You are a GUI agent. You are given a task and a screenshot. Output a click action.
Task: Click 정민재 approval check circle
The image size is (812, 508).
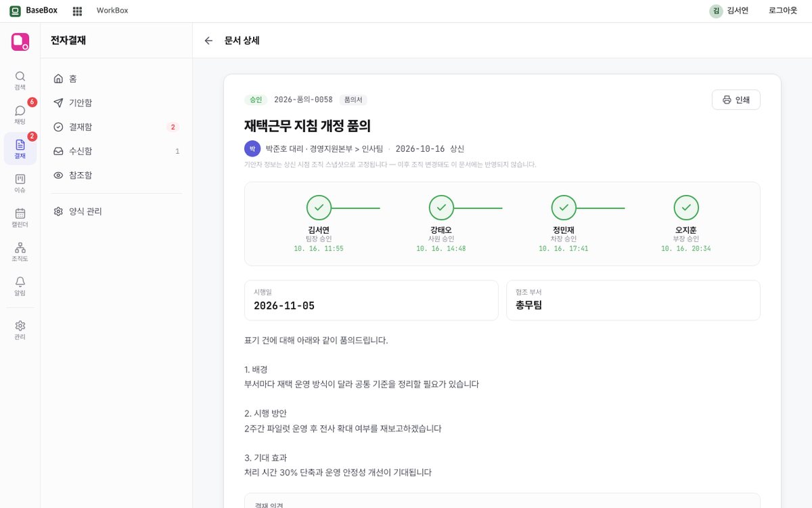point(564,207)
